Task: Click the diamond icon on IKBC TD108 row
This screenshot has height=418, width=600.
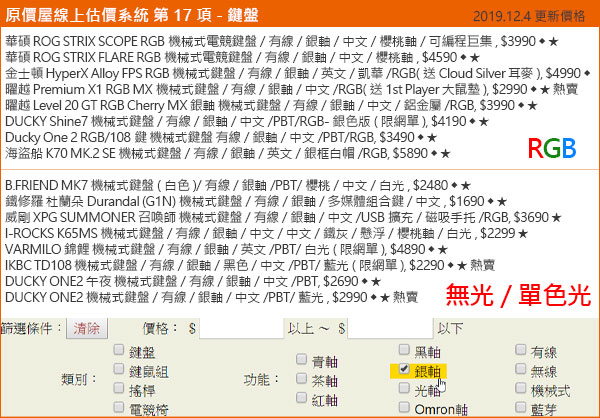Action: pyautogui.click(x=451, y=265)
